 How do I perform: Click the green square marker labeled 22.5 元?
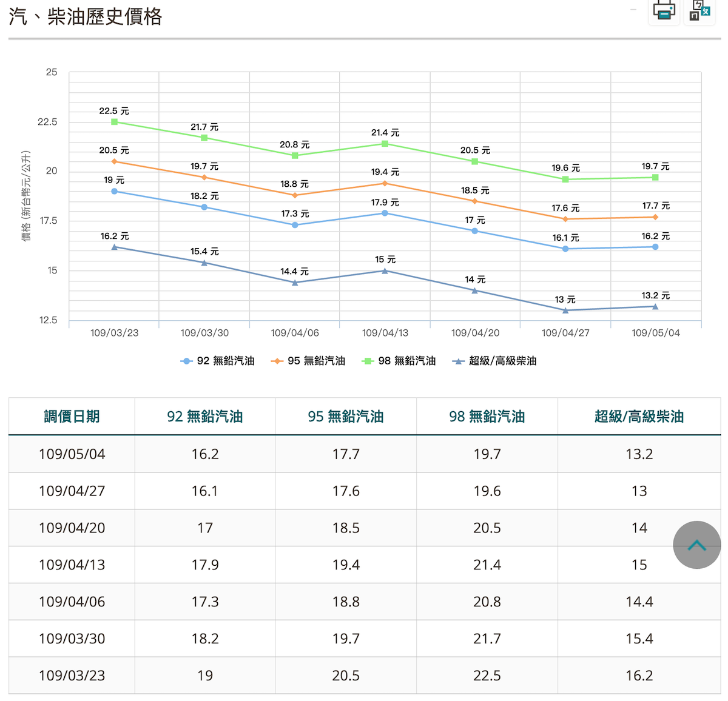pyautogui.click(x=114, y=122)
